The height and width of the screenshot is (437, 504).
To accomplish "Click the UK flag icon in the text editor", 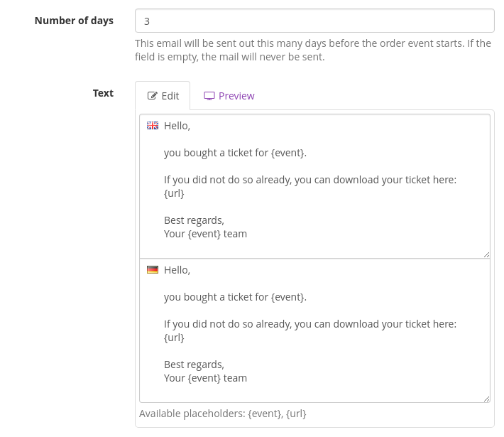I will click(153, 126).
